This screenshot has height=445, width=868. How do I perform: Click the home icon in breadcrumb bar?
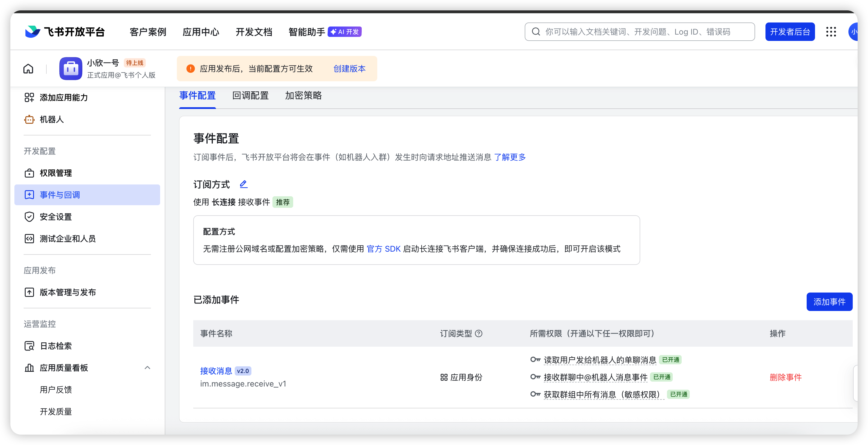point(28,69)
